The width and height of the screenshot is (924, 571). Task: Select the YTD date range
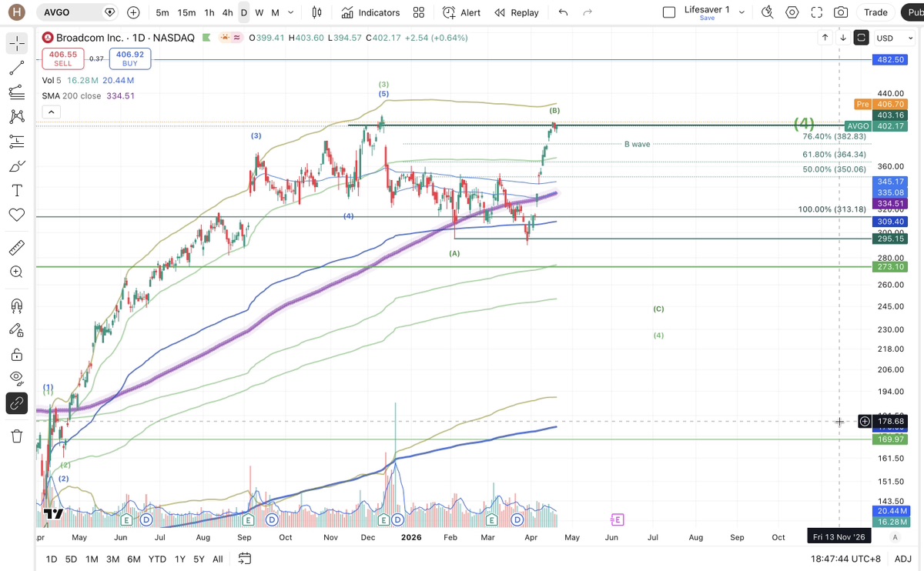157,559
